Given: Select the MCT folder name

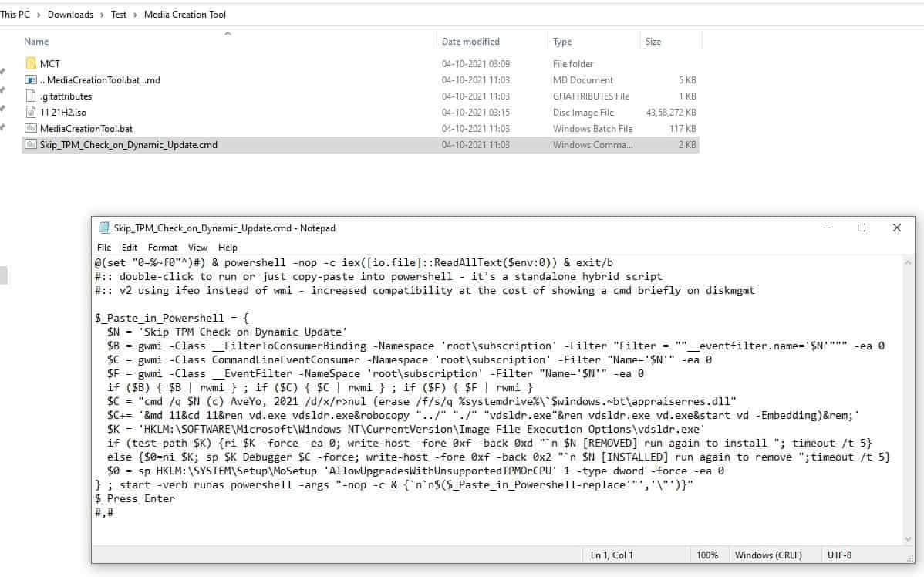Looking at the screenshot, I should 50,64.
